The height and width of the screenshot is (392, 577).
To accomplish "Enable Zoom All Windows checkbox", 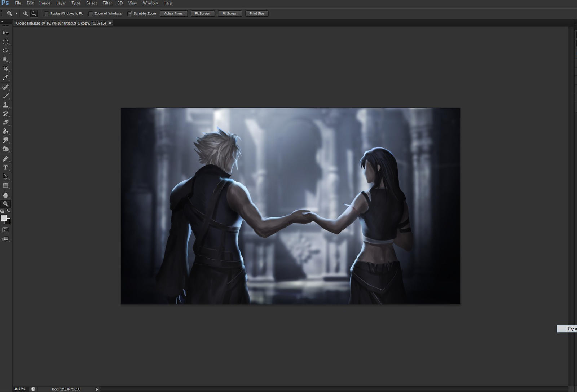I will 91,13.
